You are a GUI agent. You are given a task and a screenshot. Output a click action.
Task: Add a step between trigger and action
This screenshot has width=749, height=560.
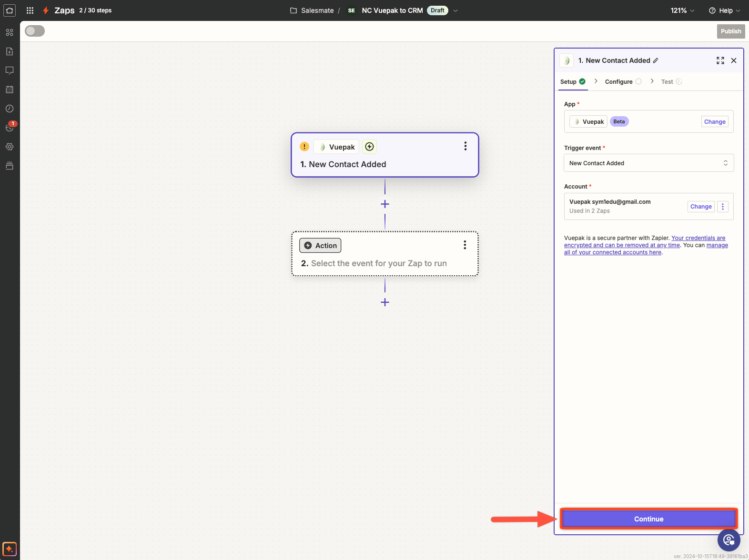point(385,204)
